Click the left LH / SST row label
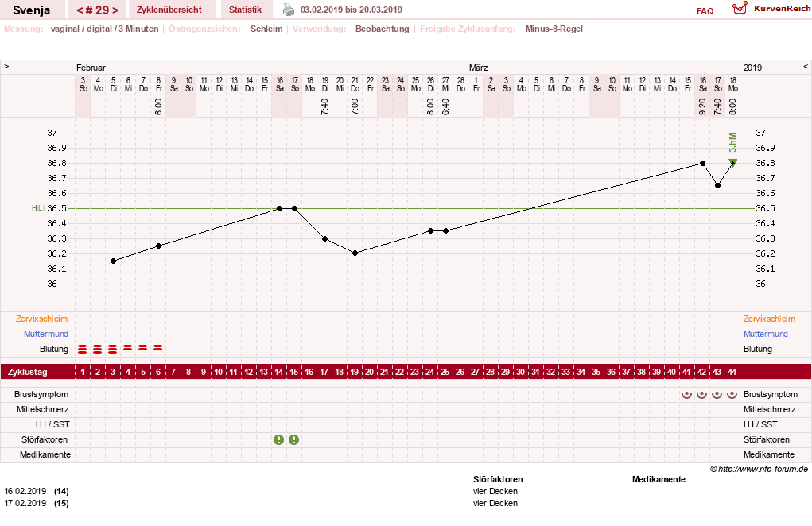Viewport: 812px width, 526px height. (x=52, y=424)
